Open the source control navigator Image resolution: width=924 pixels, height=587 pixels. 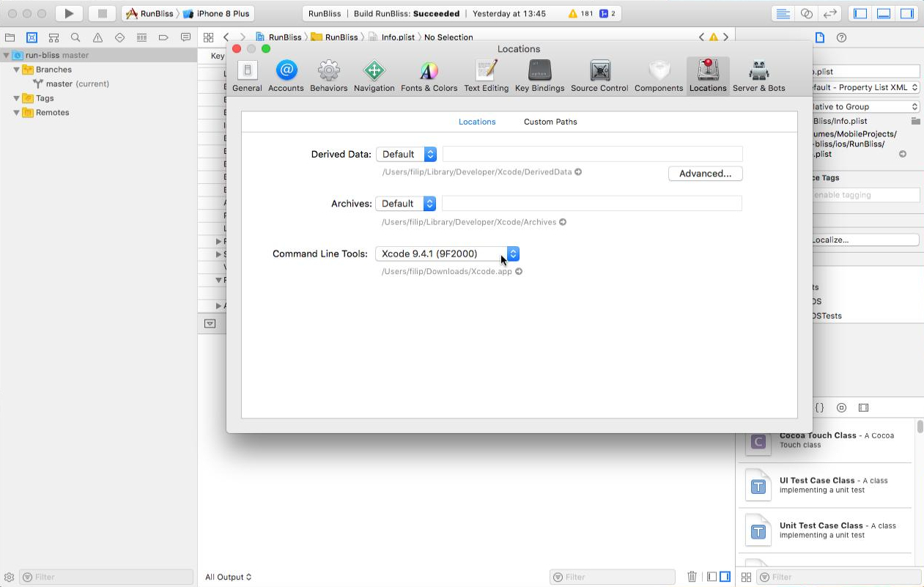pos(32,37)
